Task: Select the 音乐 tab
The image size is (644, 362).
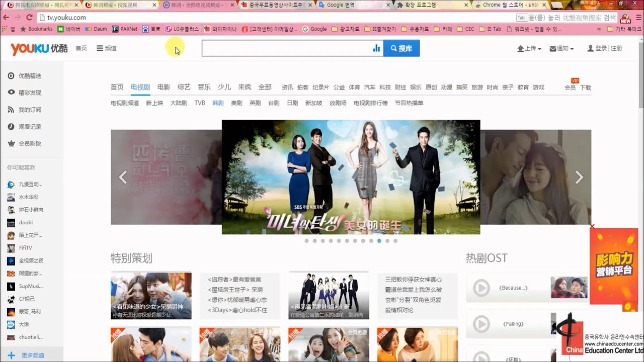Action: pyautogui.click(x=204, y=87)
